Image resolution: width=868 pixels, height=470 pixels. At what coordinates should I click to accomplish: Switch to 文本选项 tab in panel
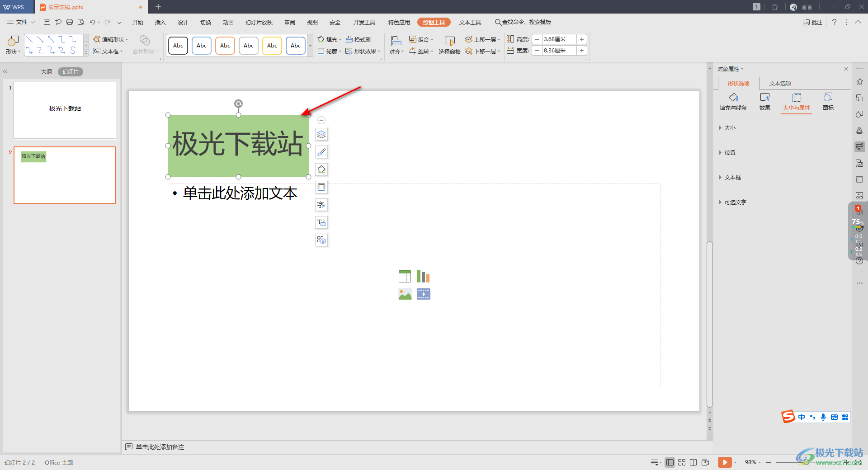tap(780, 83)
